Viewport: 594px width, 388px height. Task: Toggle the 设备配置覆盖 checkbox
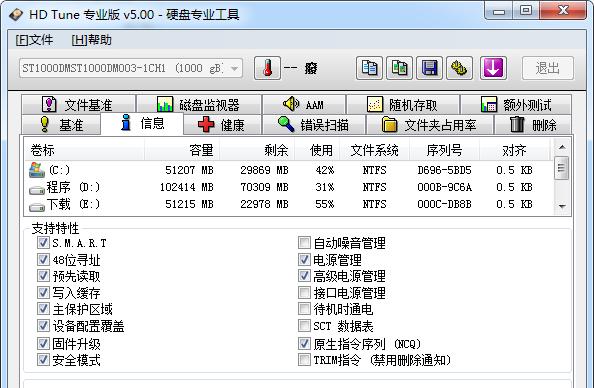tap(43, 325)
